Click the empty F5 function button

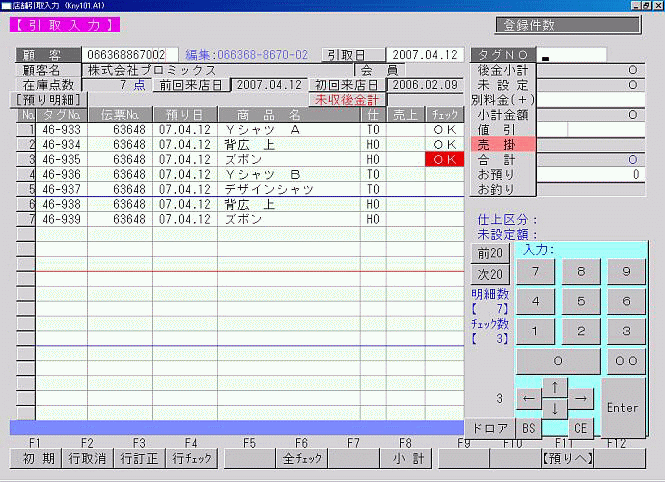pos(250,458)
